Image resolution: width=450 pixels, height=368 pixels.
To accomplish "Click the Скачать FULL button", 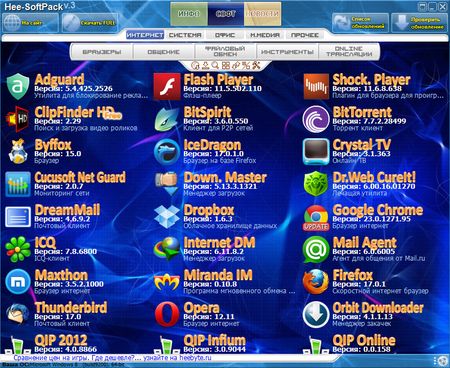I will 90,23.
